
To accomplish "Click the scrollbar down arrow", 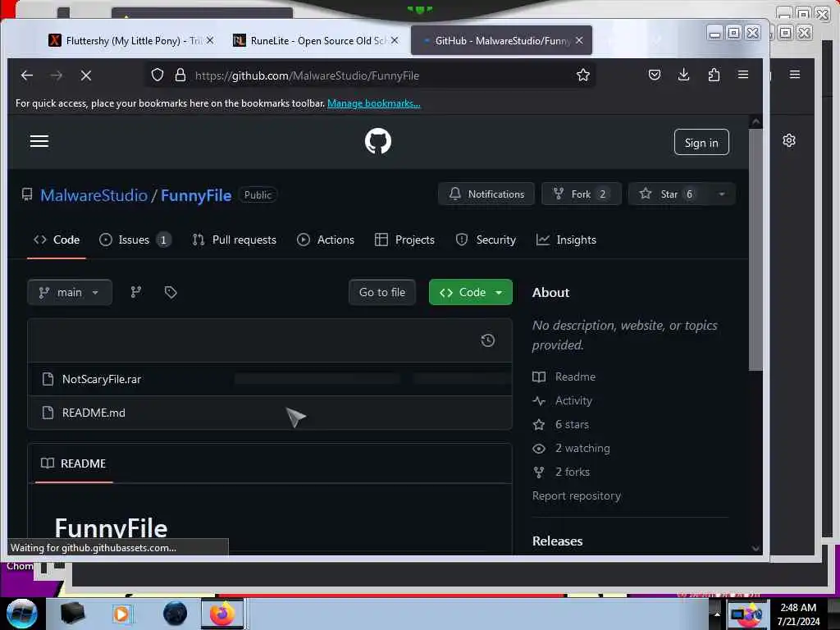I will [756, 548].
